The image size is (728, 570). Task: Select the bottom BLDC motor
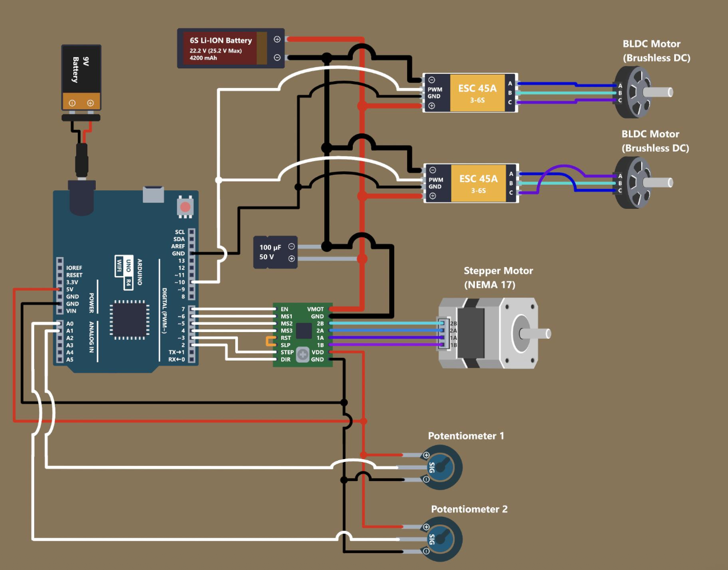coord(638,183)
